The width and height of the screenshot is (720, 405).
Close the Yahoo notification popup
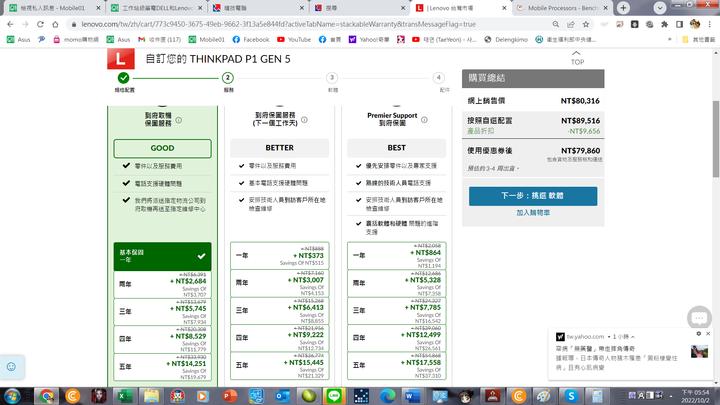click(708, 334)
